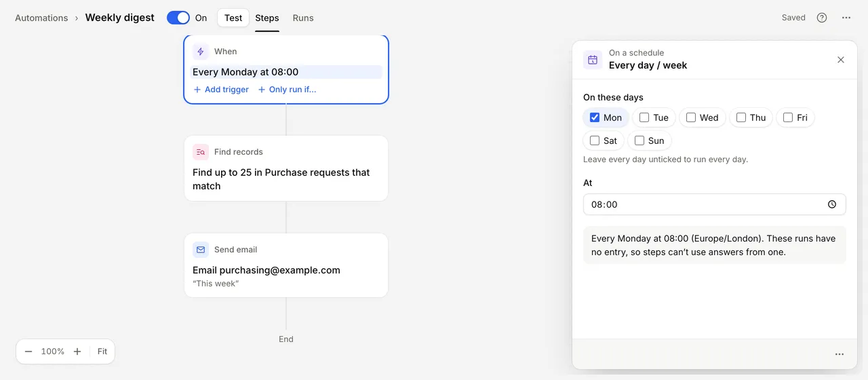Click the schedule calendar icon in panel header
This screenshot has height=380, width=868.
[x=593, y=60]
